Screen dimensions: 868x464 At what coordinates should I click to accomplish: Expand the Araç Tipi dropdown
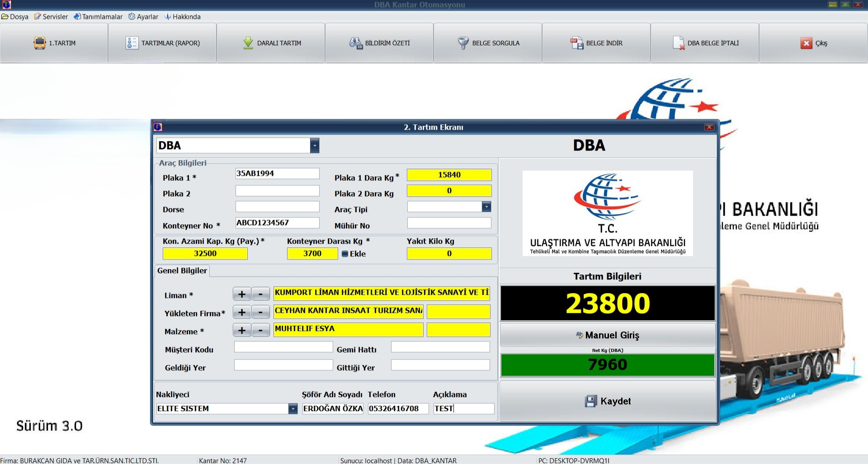coord(486,207)
